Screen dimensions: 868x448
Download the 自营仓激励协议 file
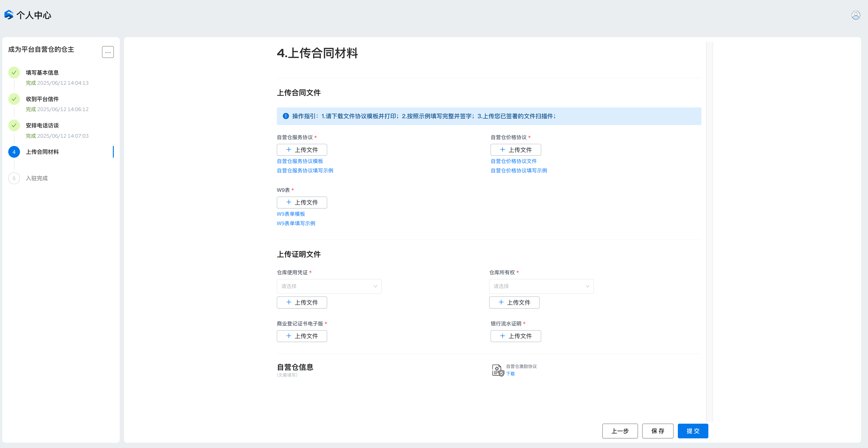pyautogui.click(x=510, y=373)
